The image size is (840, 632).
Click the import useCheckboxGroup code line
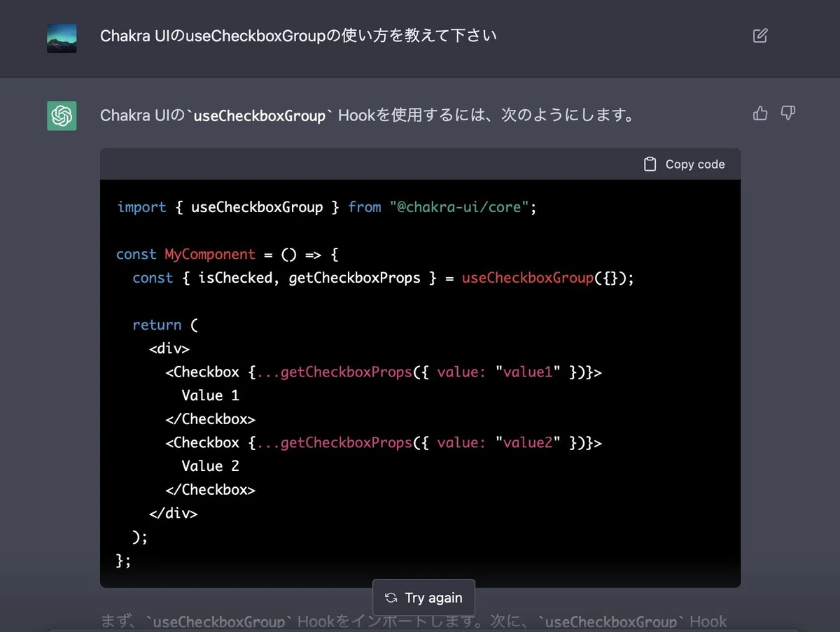(x=326, y=207)
